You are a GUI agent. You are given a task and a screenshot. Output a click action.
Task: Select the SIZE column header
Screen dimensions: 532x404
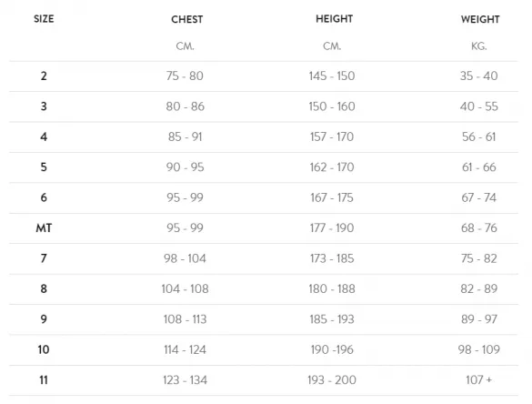click(44, 19)
